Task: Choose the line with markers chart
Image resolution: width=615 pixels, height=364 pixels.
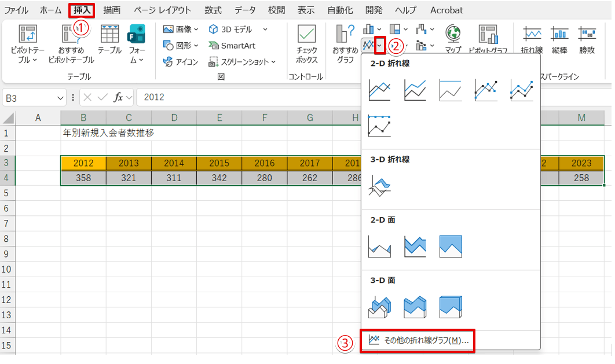Action: click(x=486, y=90)
